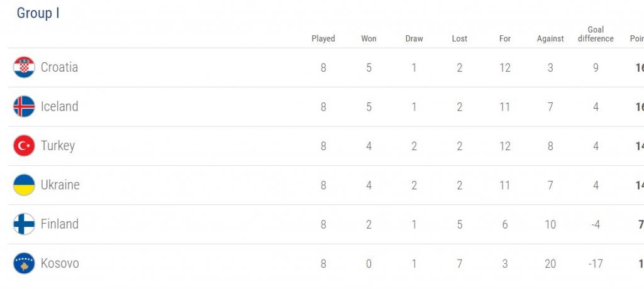Open the Croatia team link
Viewport: 644px width, 289px height.
point(59,67)
